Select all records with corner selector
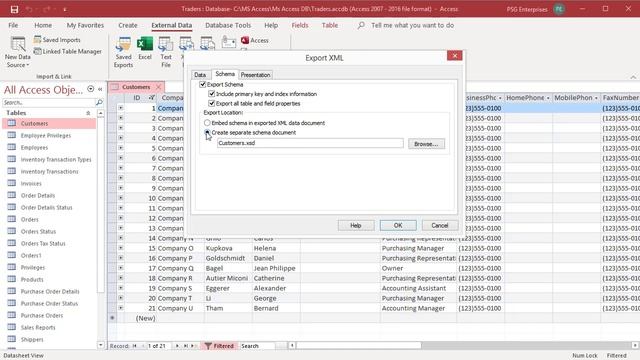The height and width of the screenshot is (360, 640). pos(112,98)
